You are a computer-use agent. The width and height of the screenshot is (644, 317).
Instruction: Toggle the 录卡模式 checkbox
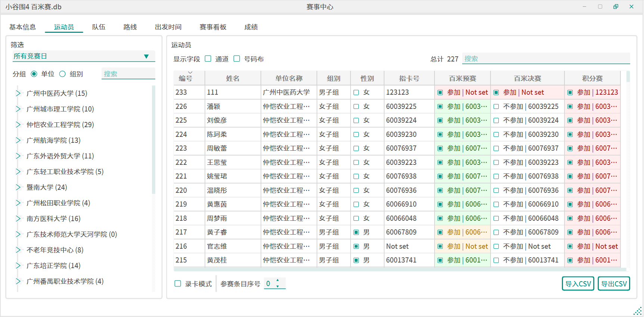pyautogui.click(x=178, y=284)
